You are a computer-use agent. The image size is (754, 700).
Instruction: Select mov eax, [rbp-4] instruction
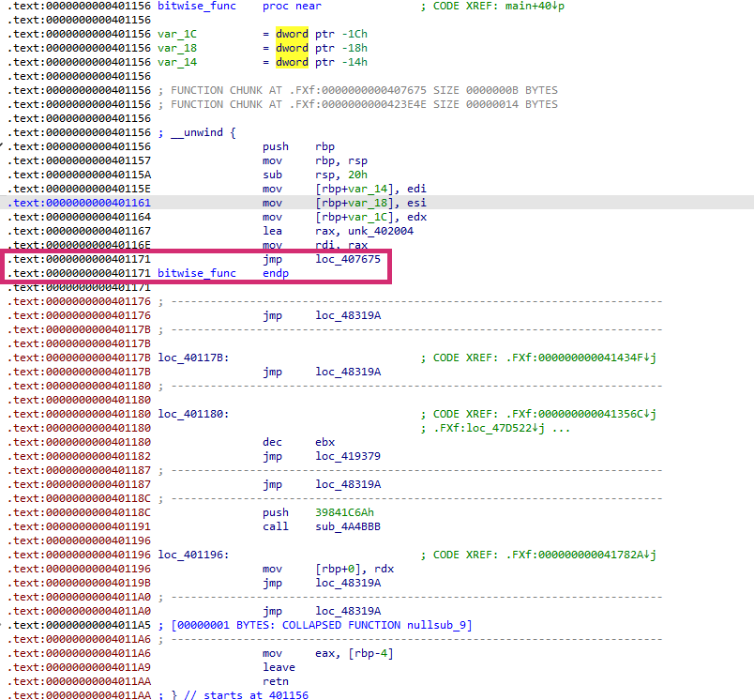[328, 653]
